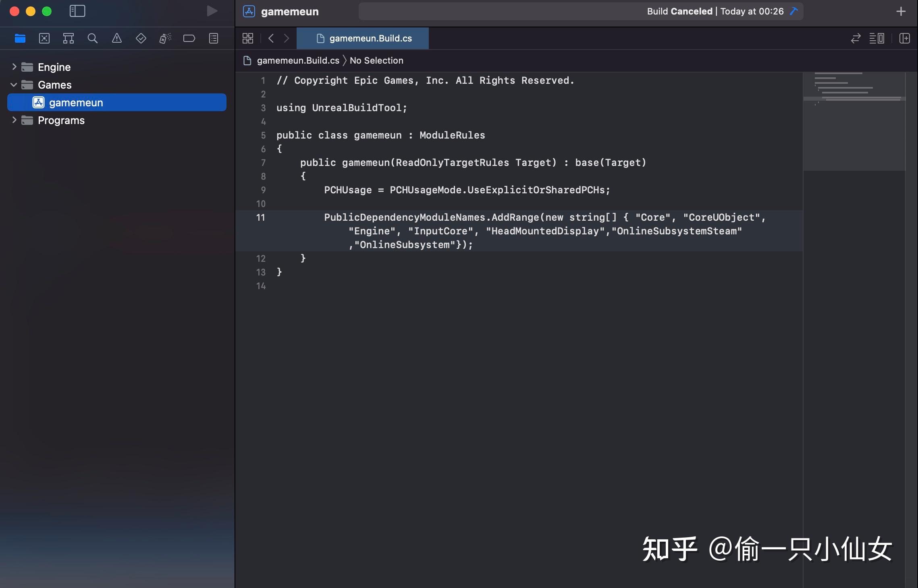The width and height of the screenshot is (918, 588).
Task: Show the Breakpoint navigator
Action: coord(189,38)
